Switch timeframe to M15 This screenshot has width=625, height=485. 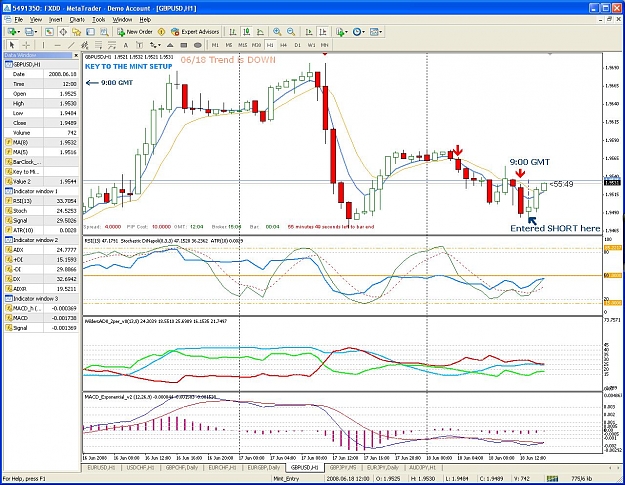tap(242, 45)
